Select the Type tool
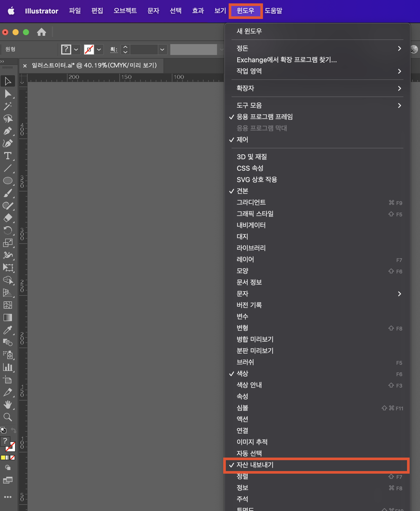The image size is (420, 511). (x=8, y=156)
